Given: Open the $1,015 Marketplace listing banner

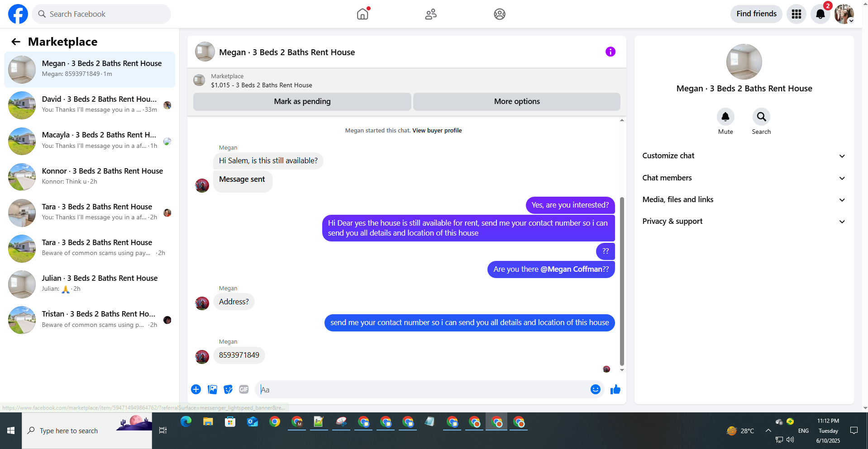Looking at the screenshot, I should [407, 80].
